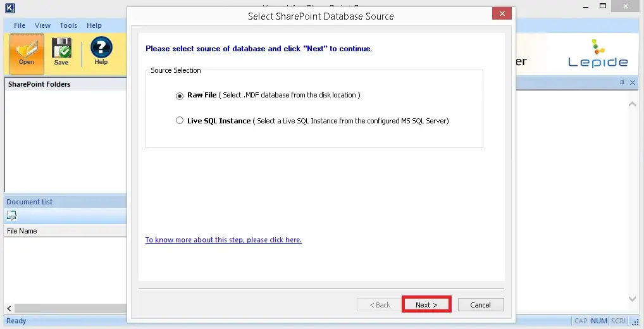Click the Help question-mark toolbar icon

(101, 51)
